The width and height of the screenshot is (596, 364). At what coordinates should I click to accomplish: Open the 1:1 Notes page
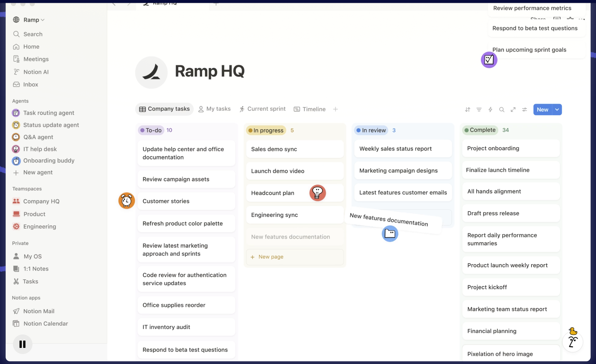[36, 269]
